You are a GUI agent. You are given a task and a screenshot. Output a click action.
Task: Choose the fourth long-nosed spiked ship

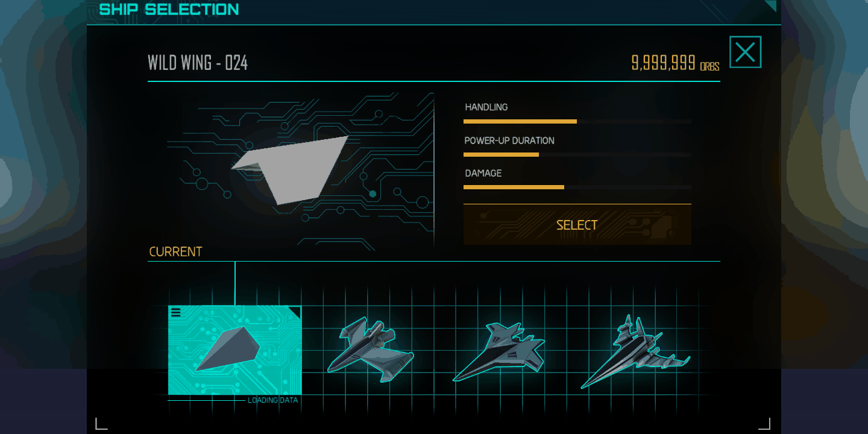pyautogui.click(x=635, y=351)
